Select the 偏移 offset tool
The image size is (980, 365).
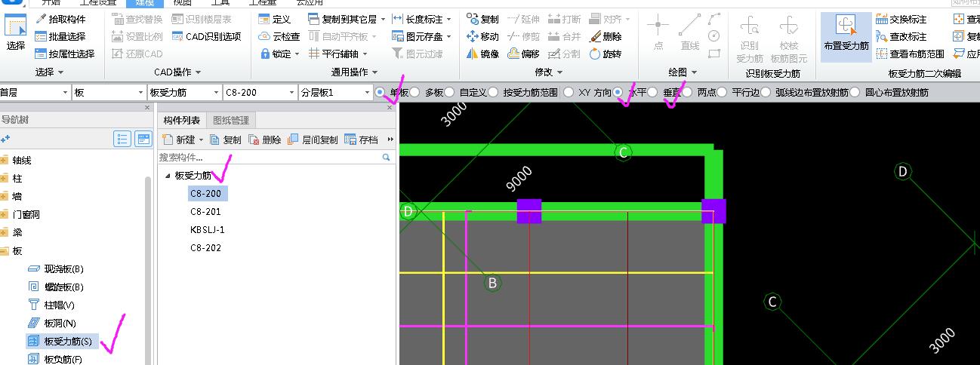click(523, 54)
